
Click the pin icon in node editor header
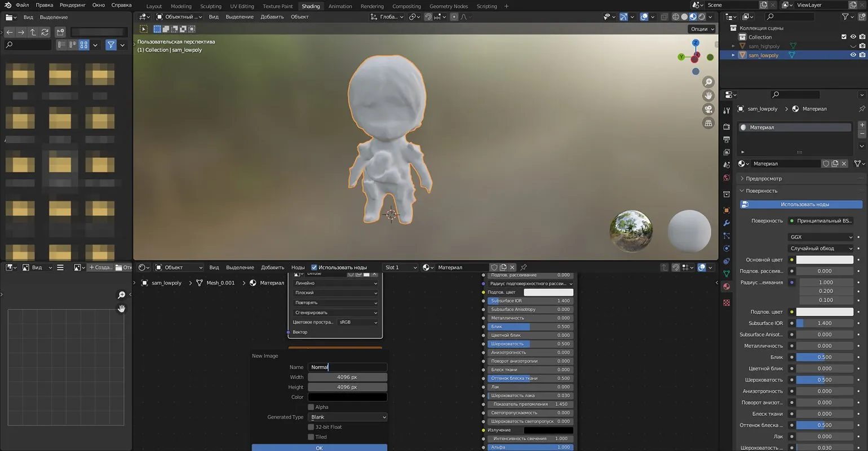pos(524,267)
